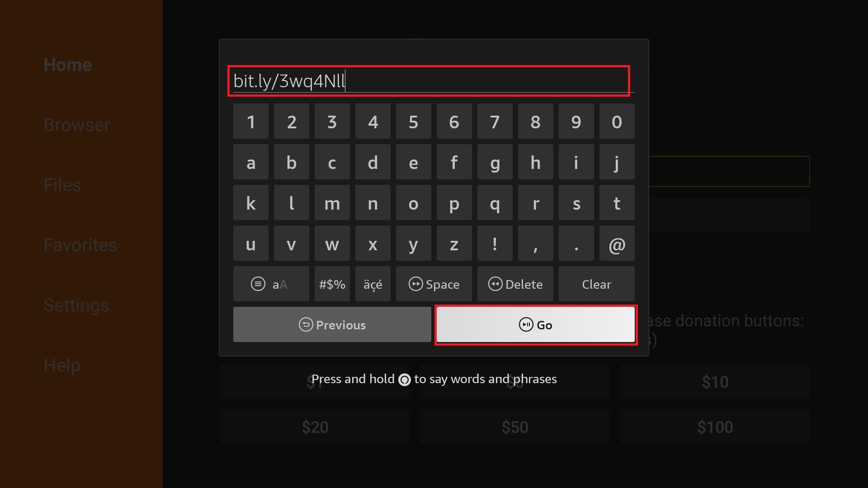This screenshot has width=868, height=488.
Task: Select the number 3 key
Action: click(x=331, y=122)
